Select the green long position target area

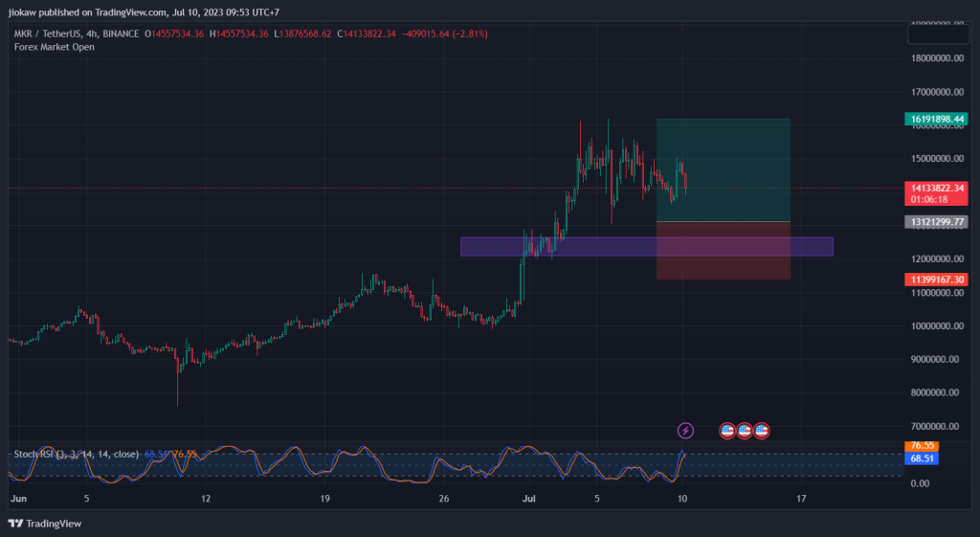click(x=724, y=170)
